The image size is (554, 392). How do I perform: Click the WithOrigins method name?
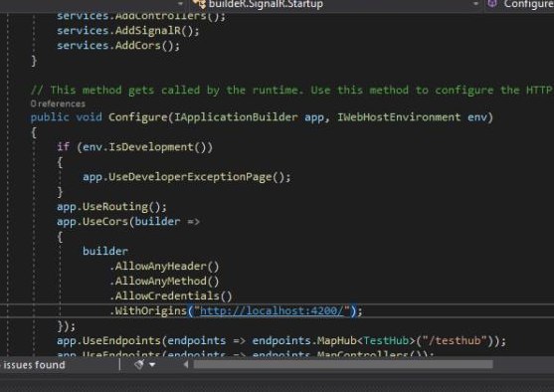pos(151,311)
